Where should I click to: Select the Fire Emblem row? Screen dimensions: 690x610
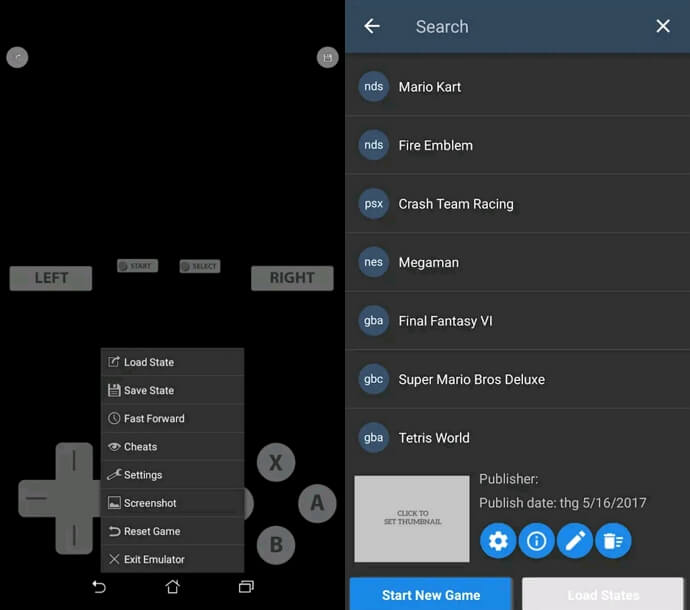pos(518,145)
